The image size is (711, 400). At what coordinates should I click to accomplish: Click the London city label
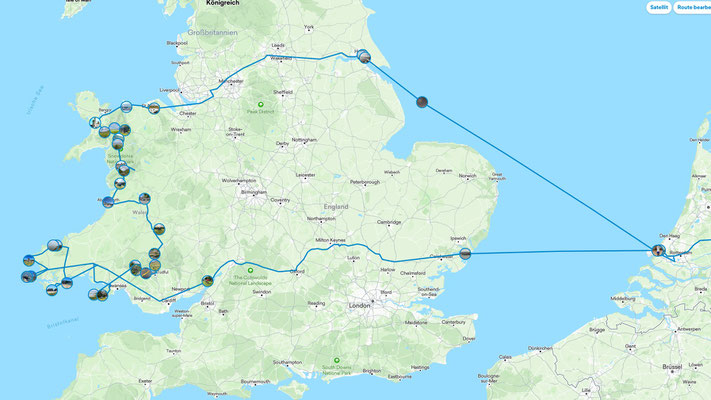[x=360, y=306]
